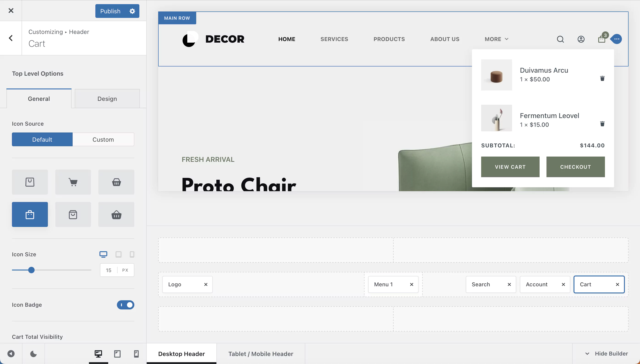Open the Duivamus Arcu product link

point(544,70)
